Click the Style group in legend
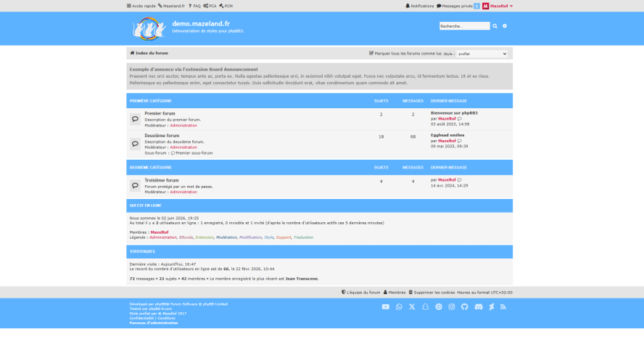This screenshot has width=644, height=363. tap(268, 237)
